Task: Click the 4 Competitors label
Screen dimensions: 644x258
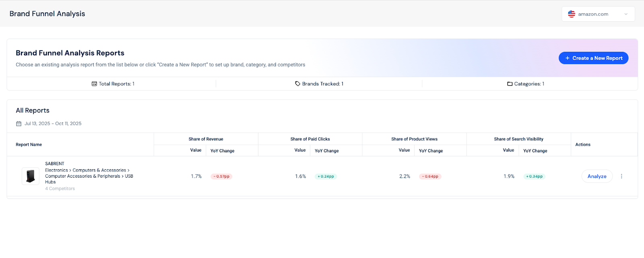Action: [60, 188]
